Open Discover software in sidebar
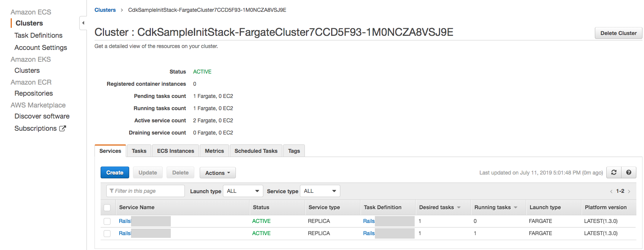 42,116
